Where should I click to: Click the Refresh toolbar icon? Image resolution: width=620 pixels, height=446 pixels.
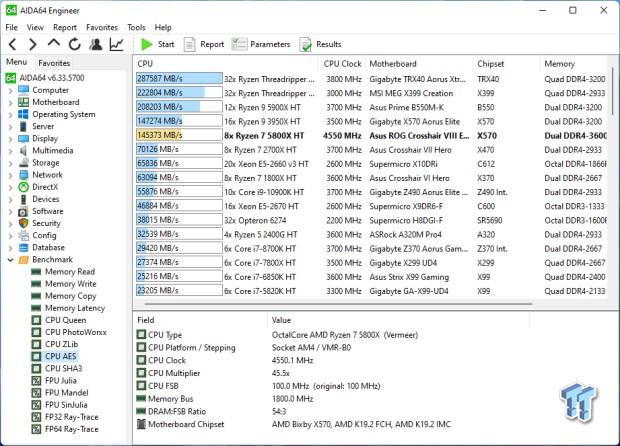click(75, 44)
